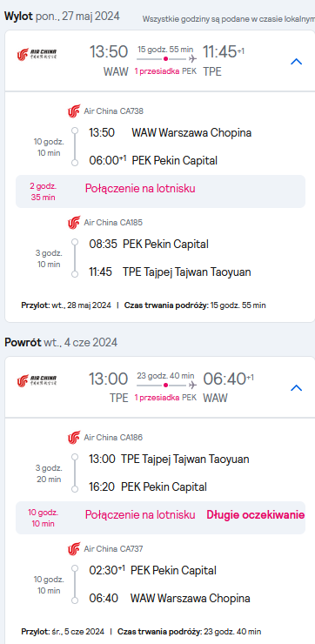Click the Air China logo in return header
Screen dimensions: 315x644
click(x=37, y=380)
